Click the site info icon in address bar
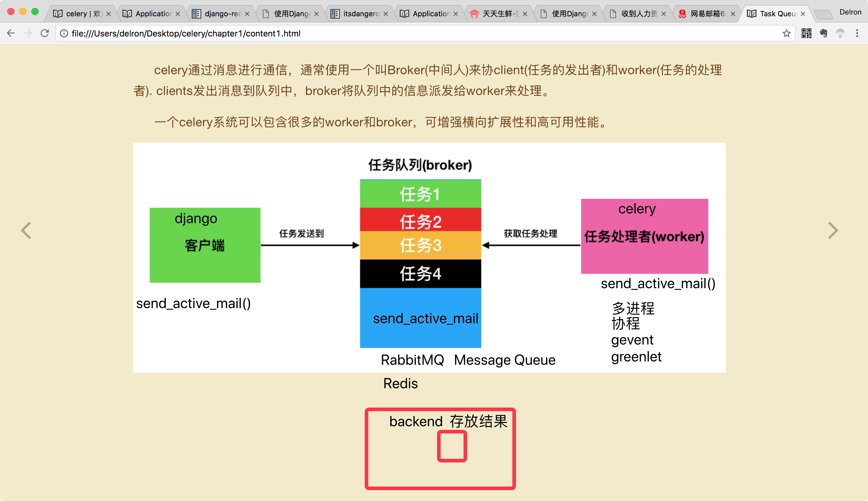This screenshot has height=501, width=868. 64,33
